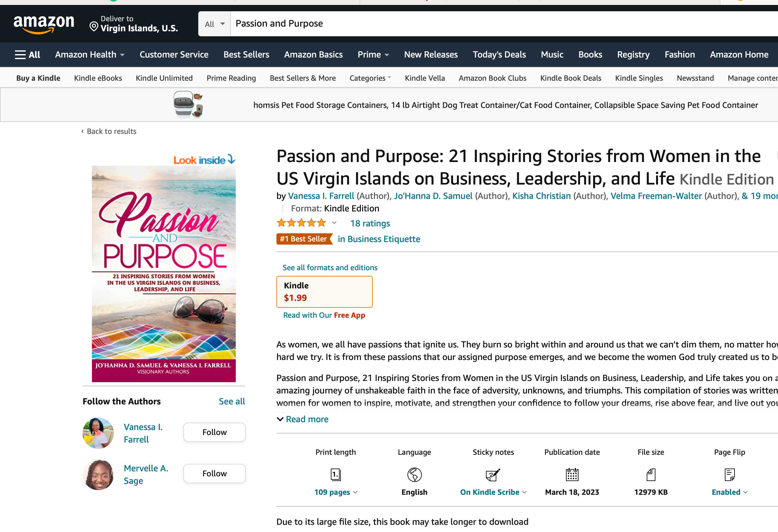Click the Sticky notes icon
This screenshot has width=778, height=532.
click(493, 474)
